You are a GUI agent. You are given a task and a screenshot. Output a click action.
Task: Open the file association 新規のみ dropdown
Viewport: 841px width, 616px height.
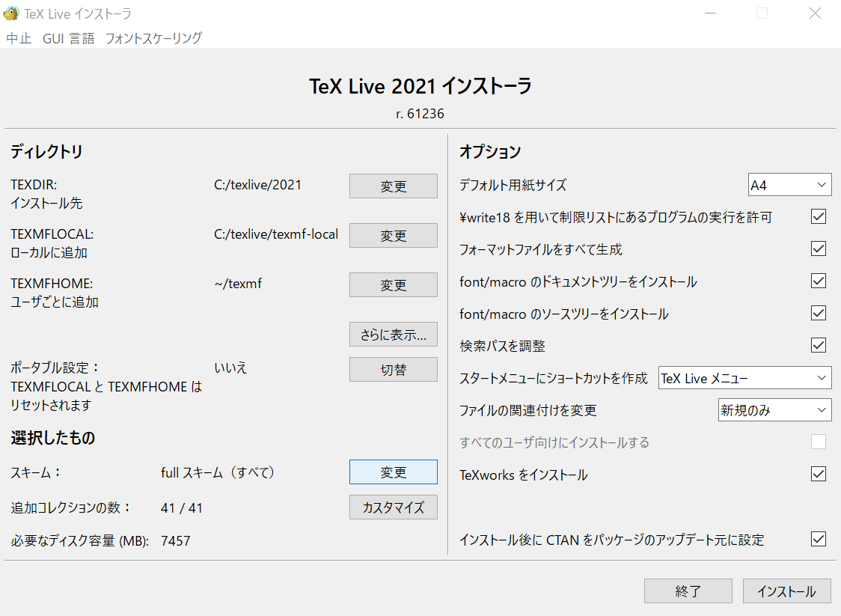[774, 410]
